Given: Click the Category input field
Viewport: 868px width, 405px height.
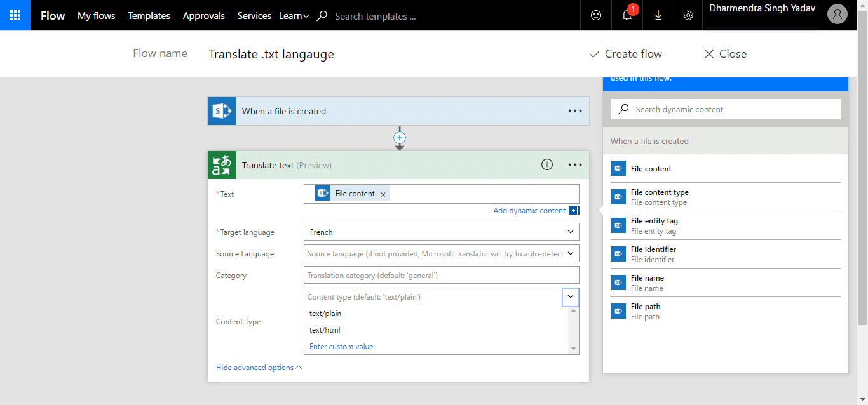Looking at the screenshot, I should [442, 276].
